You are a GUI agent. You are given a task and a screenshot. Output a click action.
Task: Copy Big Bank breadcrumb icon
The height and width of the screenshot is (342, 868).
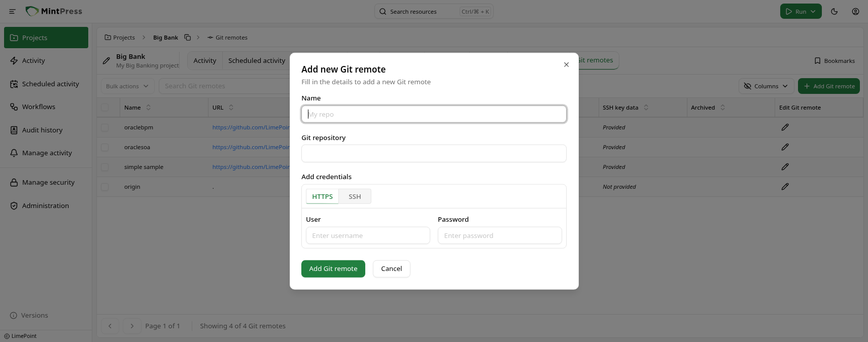(188, 38)
